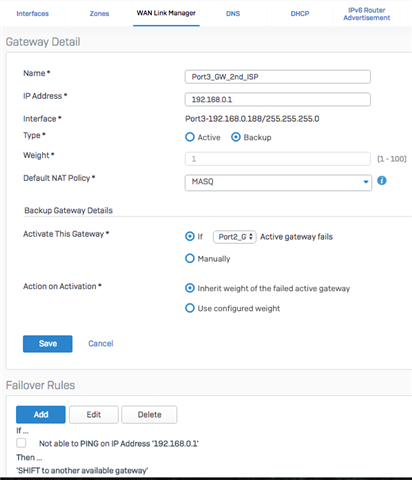The height and width of the screenshot is (480, 412).
Task: Select the Active type radio button
Action: pos(190,137)
